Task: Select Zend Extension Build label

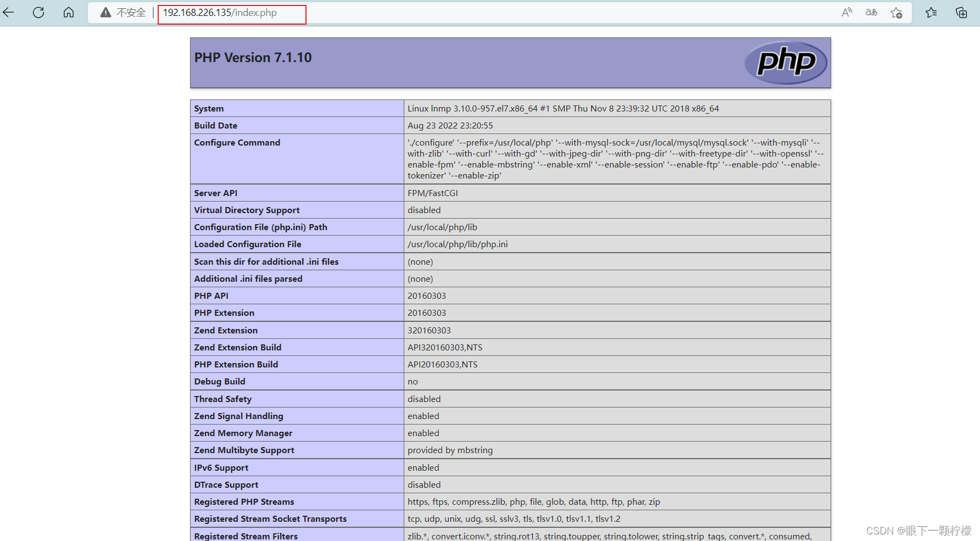Action: [237, 348]
